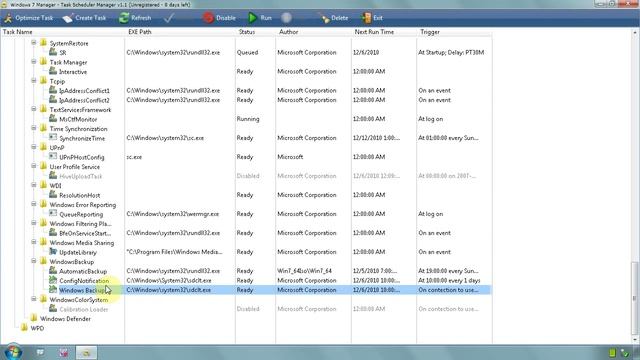Run the selected task
The image size is (640, 360).
coord(260,18)
